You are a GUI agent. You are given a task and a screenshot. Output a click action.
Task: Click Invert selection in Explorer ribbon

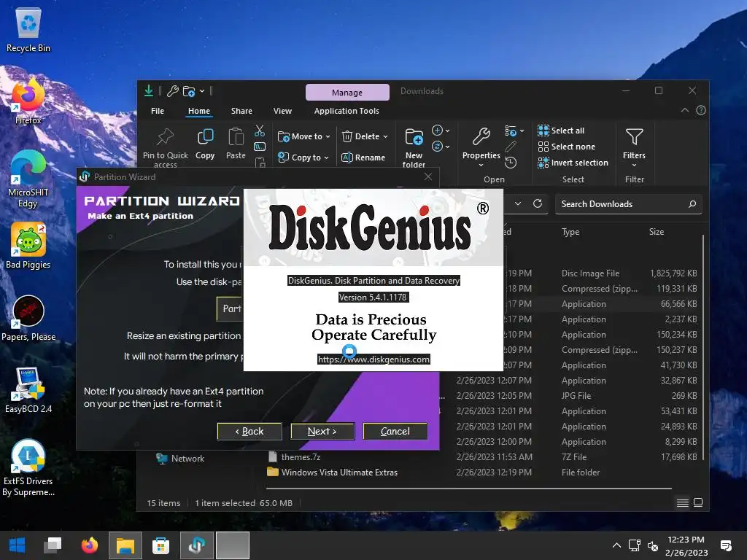click(x=573, y=163)
